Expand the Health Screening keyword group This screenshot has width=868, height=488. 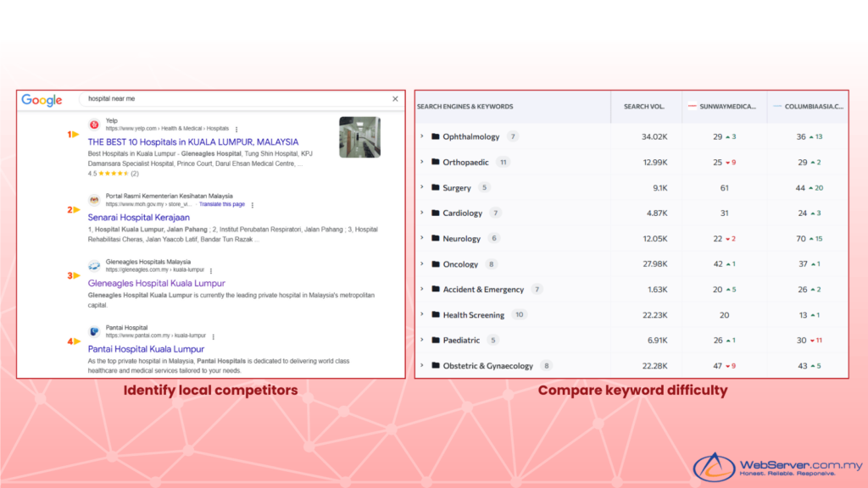(422, 314)
